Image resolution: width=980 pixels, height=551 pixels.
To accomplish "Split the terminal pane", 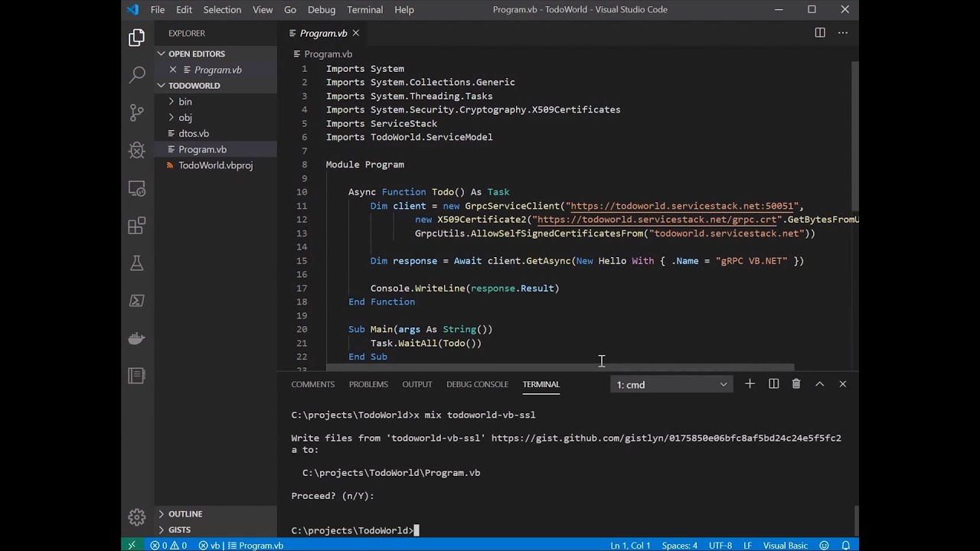I will click(773, 384).
